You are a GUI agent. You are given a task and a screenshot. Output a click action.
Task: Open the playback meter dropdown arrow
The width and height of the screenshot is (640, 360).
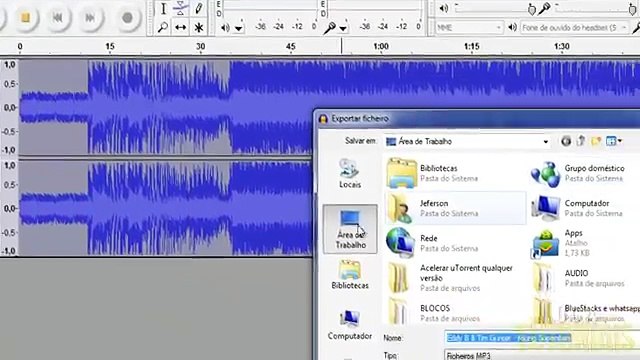pos(239,28)
